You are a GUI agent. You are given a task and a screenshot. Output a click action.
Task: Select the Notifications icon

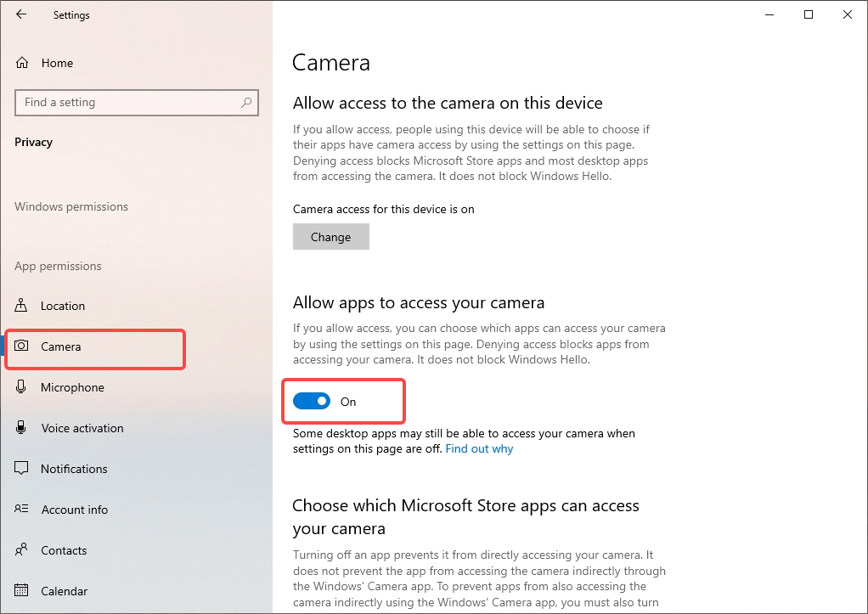(19, 468)
